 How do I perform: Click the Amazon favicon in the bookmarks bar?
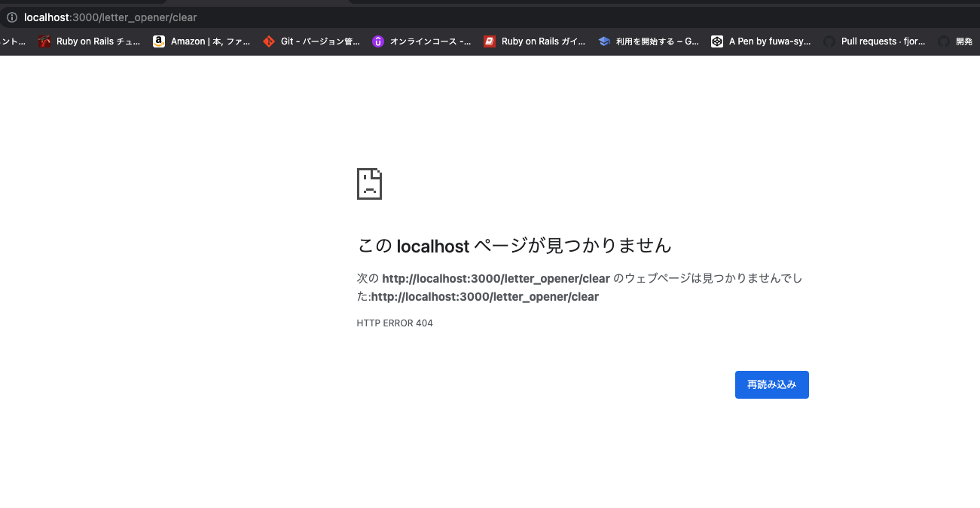[x=158, y=41]
